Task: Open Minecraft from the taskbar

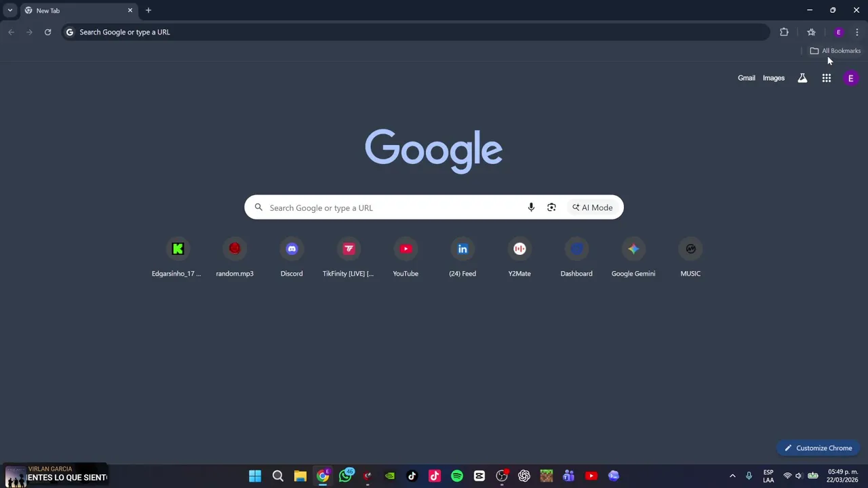Action: click(x=547, y=476)
